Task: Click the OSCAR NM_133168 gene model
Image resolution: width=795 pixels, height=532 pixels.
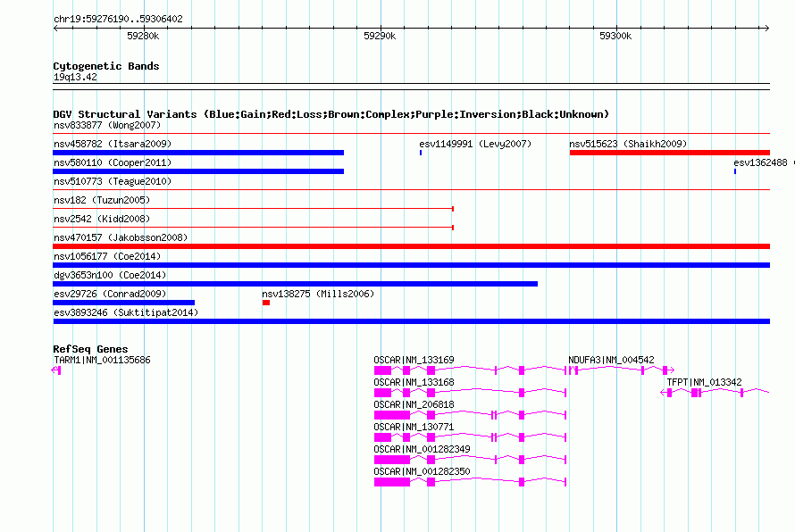Action: (x=470, y=393)
